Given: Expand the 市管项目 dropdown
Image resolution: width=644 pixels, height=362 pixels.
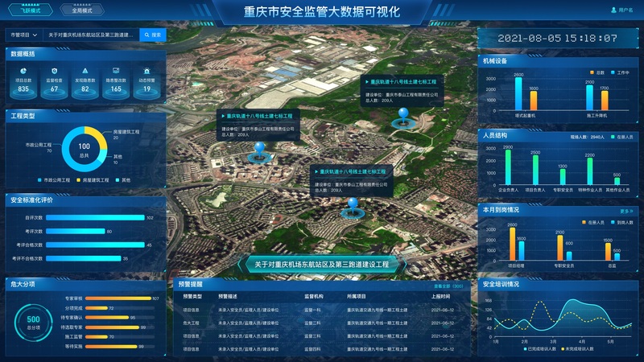Looking at the screenshot, I should [24, 35].
